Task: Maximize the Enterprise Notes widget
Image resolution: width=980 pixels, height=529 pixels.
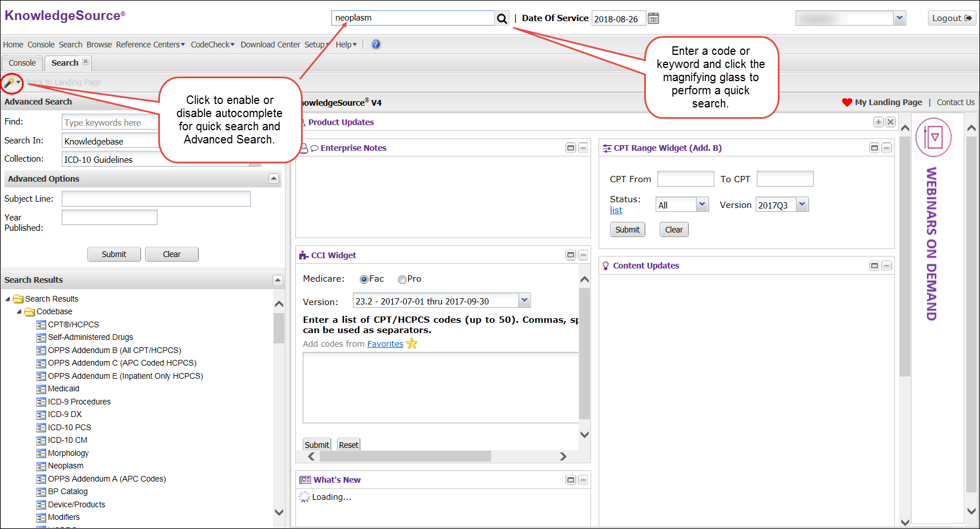Action: click(x=570, y=148)
